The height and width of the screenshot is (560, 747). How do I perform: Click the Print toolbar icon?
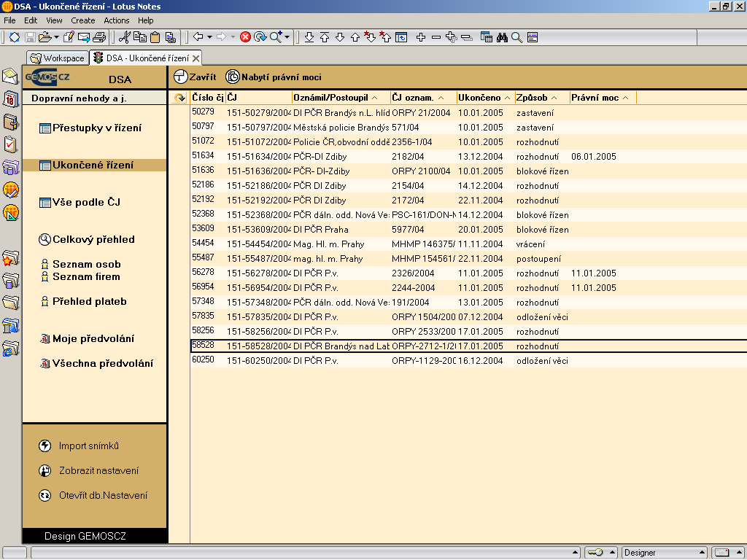click(99, 37)
